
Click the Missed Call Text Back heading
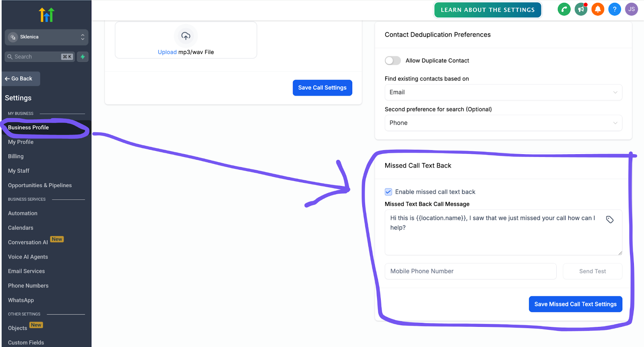(x=418, y=165)
